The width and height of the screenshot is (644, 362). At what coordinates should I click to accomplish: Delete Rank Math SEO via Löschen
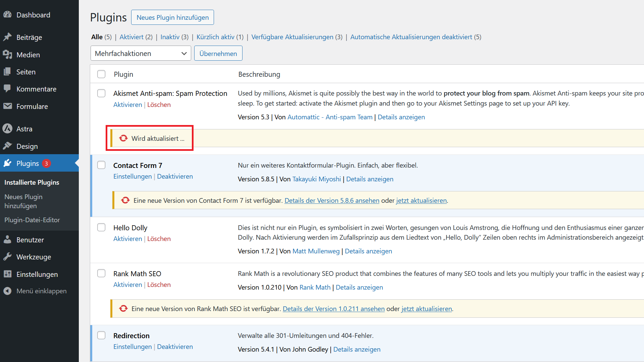tap(159, 285)
